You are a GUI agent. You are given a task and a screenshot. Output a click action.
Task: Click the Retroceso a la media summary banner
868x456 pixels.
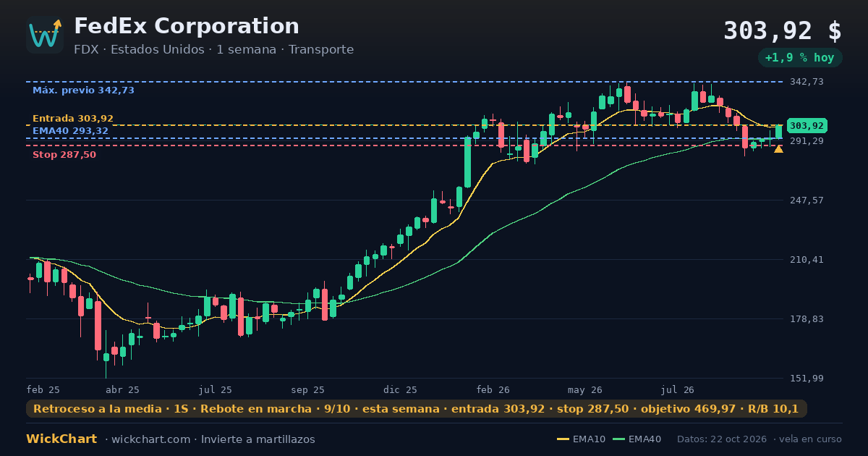click(x=417, y=409)
